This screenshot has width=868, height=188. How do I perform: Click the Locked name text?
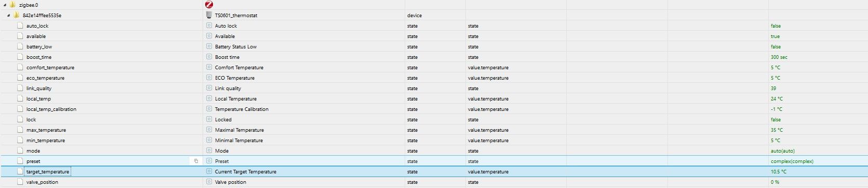coord(223,120)
